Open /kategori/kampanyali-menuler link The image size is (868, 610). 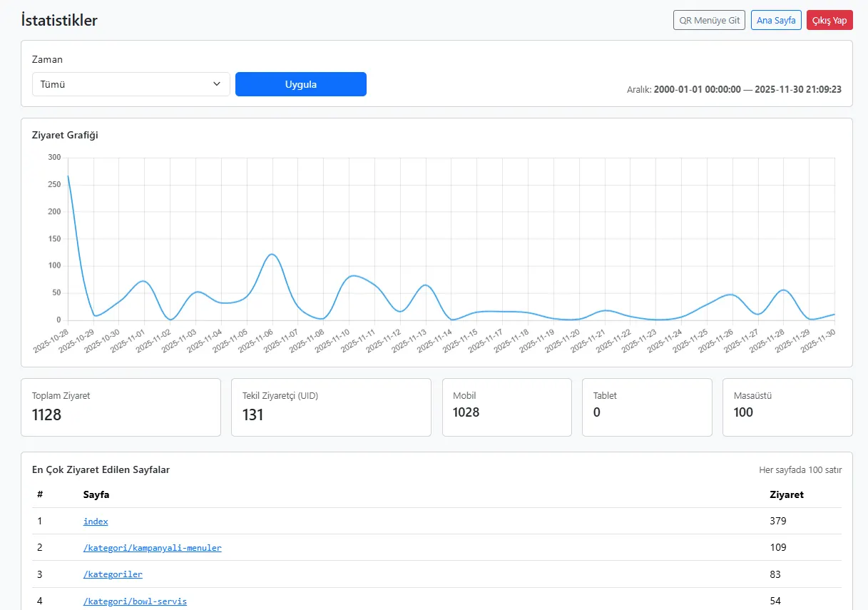tap(153, 548)
